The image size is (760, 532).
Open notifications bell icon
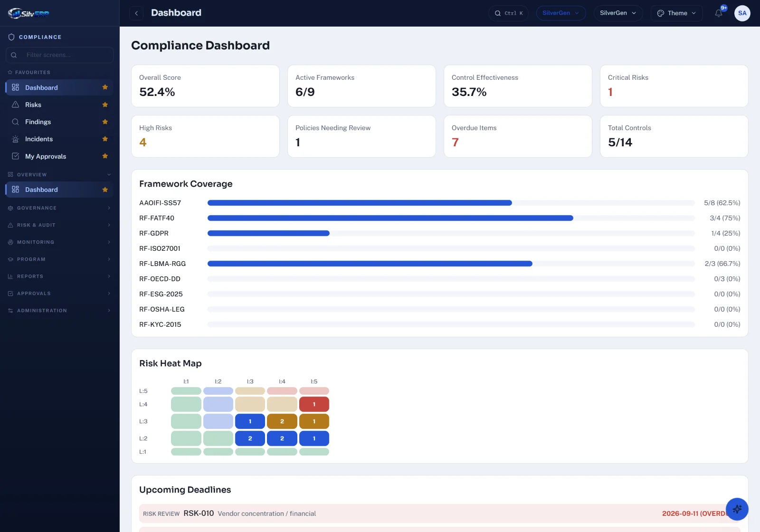coord(719,13)
